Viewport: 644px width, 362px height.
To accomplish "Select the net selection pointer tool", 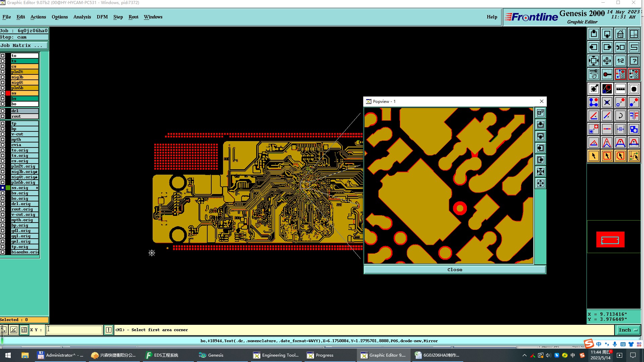I will pyautogui.click(x=634, y=156).
